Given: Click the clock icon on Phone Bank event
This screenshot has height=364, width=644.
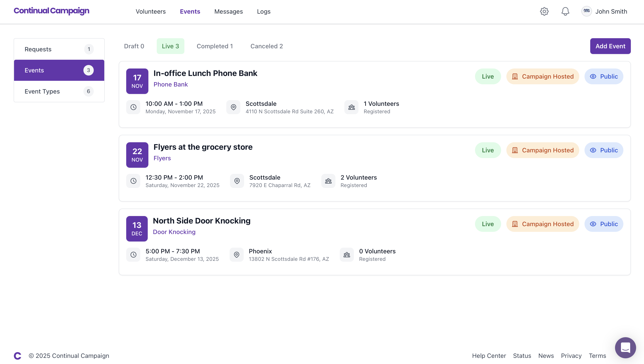Looking at the screenshot, I should (133, 107).
